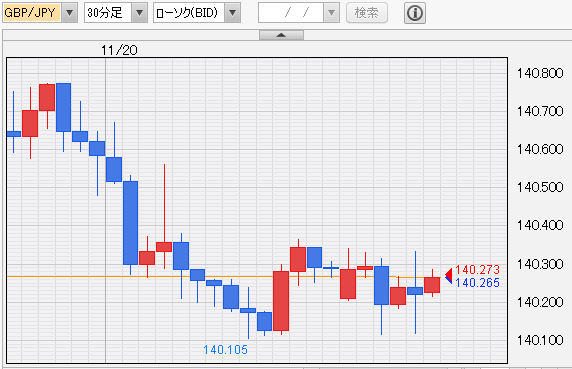
Task: Open the date picker dropdown arrow
Action: coord(332,13)
